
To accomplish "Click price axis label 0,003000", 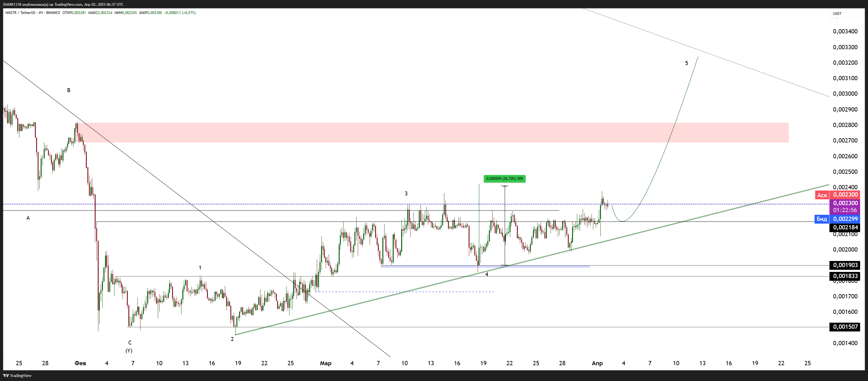I will (845, 94).
